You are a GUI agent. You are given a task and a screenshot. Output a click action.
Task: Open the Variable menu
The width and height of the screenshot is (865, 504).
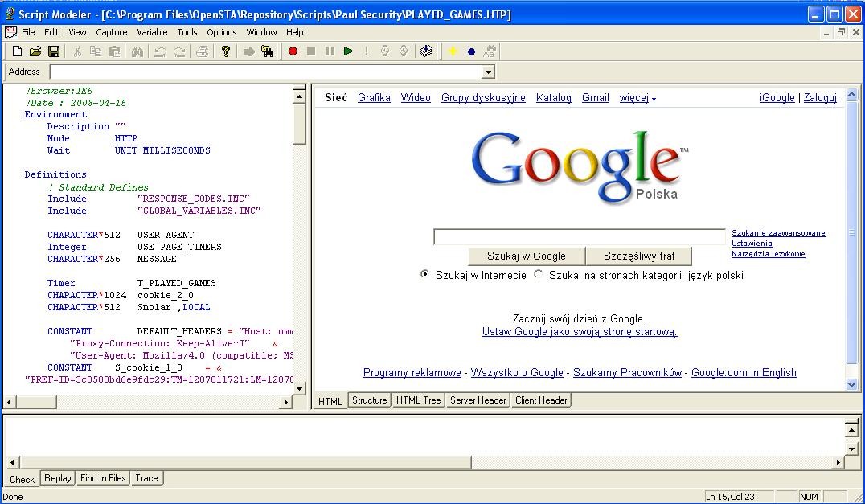[152, 32]
